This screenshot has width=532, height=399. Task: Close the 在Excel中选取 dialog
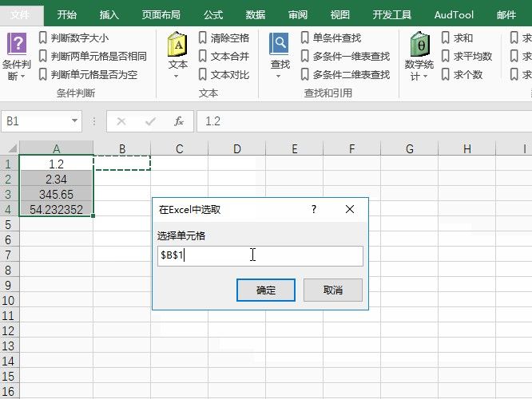click(350, 209)
